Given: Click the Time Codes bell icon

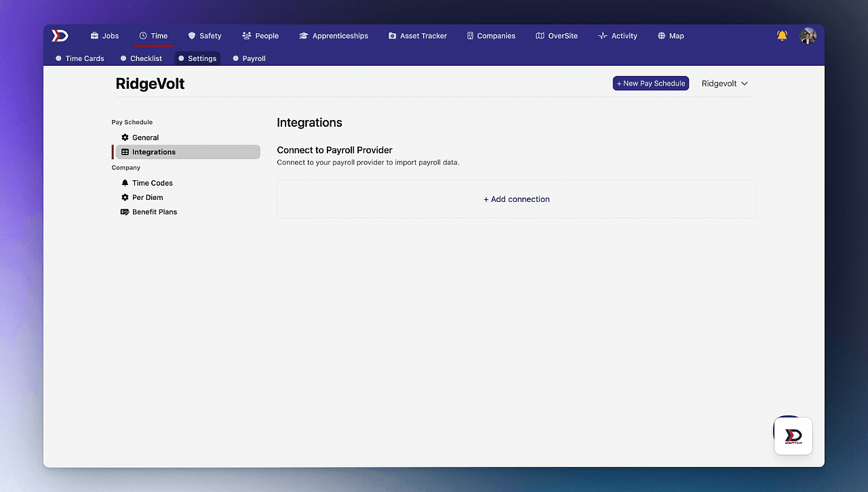Looking at the screenshot, I should (125, 183).
